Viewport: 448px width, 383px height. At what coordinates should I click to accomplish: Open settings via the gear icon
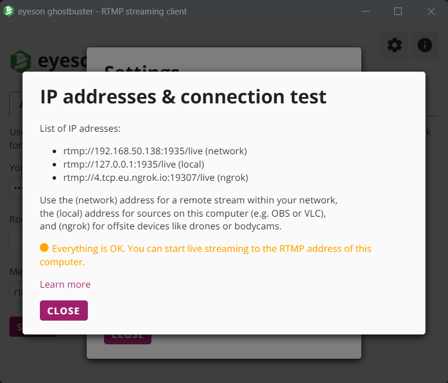(x=395, y=45)
